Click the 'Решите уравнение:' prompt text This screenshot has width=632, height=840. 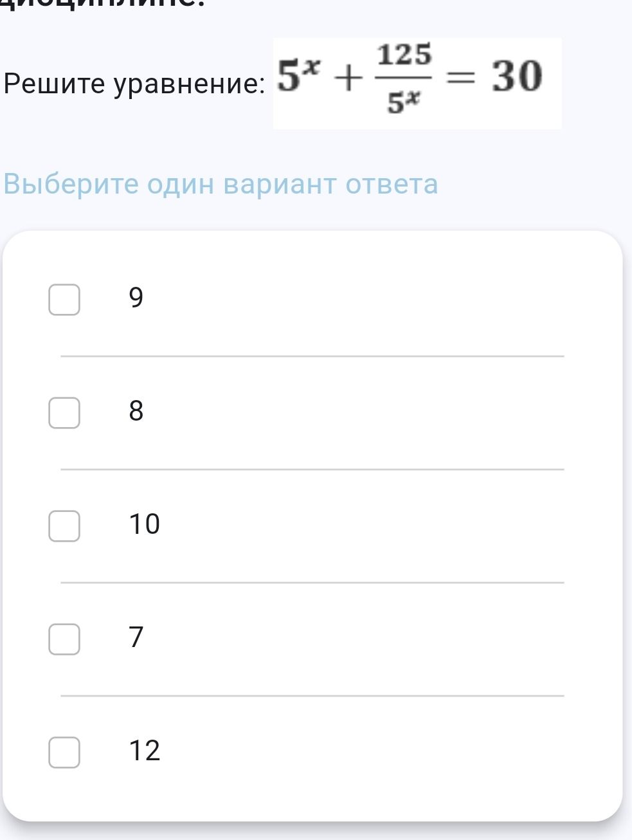coord(134,85)
